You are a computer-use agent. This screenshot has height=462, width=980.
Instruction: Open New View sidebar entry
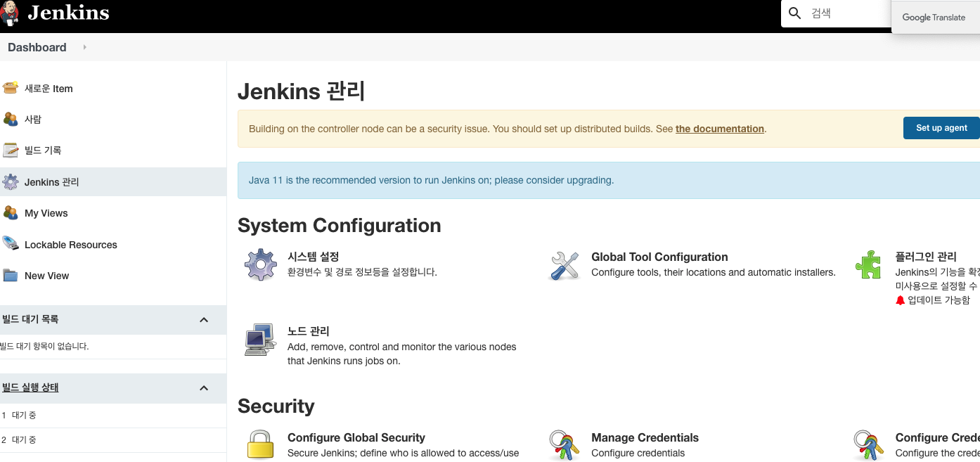[x=47, y=276]
